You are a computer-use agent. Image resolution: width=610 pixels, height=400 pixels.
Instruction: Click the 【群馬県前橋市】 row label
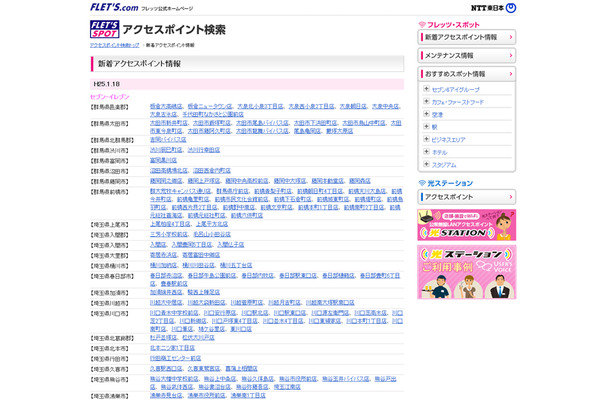(110, 192)
